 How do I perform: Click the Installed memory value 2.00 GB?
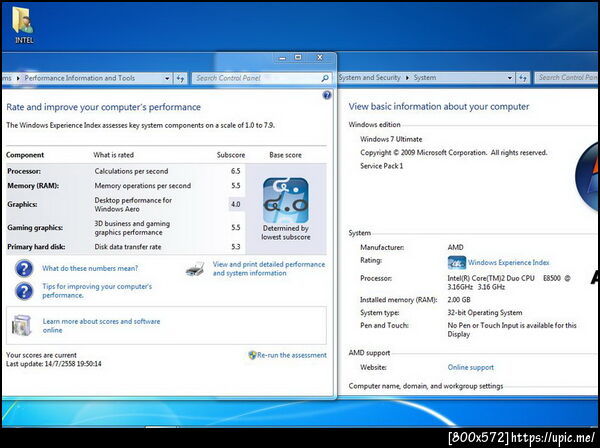pyautogui.click(x=459, y=300)
